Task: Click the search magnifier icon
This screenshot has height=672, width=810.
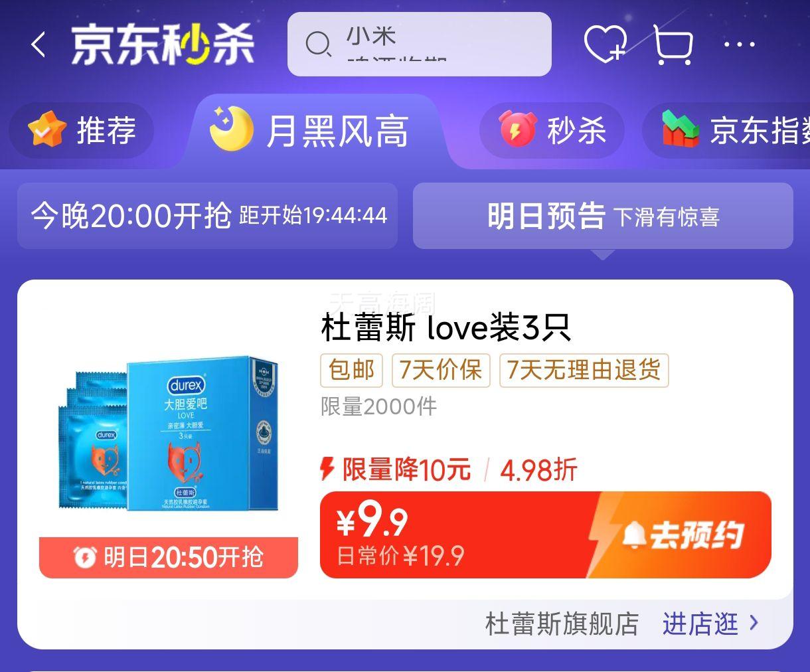Action: (x=318, y=44)
